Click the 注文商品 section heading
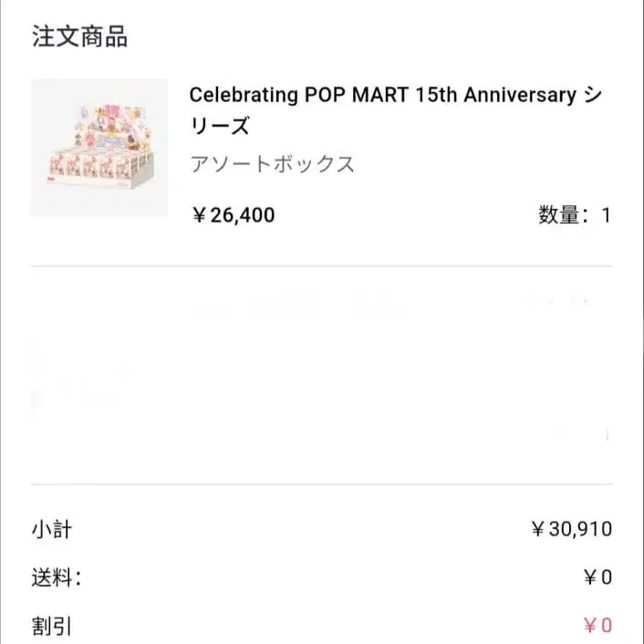The height and width of the screenshot is (644, 644). (x=79, y=37)
